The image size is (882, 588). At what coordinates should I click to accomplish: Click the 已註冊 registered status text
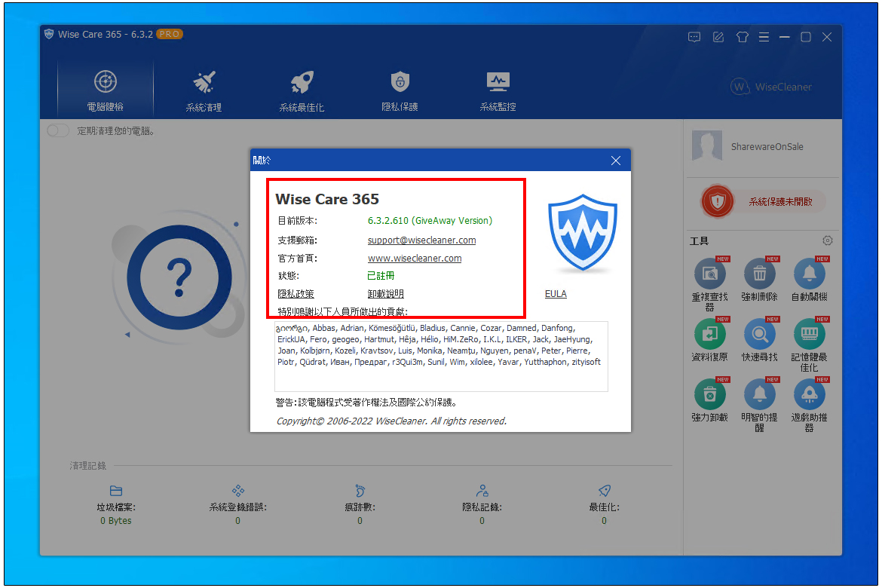(x=381, y=276)
